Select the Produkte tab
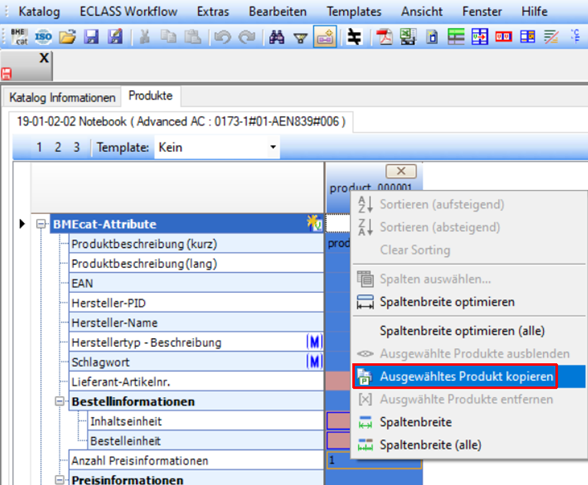 [150, 96]
